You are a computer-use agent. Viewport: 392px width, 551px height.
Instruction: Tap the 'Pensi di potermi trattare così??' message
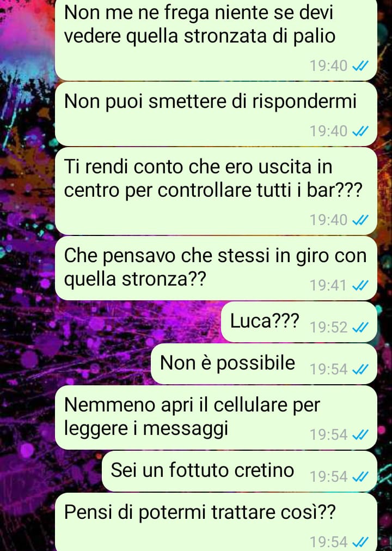(x=216, y=522)
